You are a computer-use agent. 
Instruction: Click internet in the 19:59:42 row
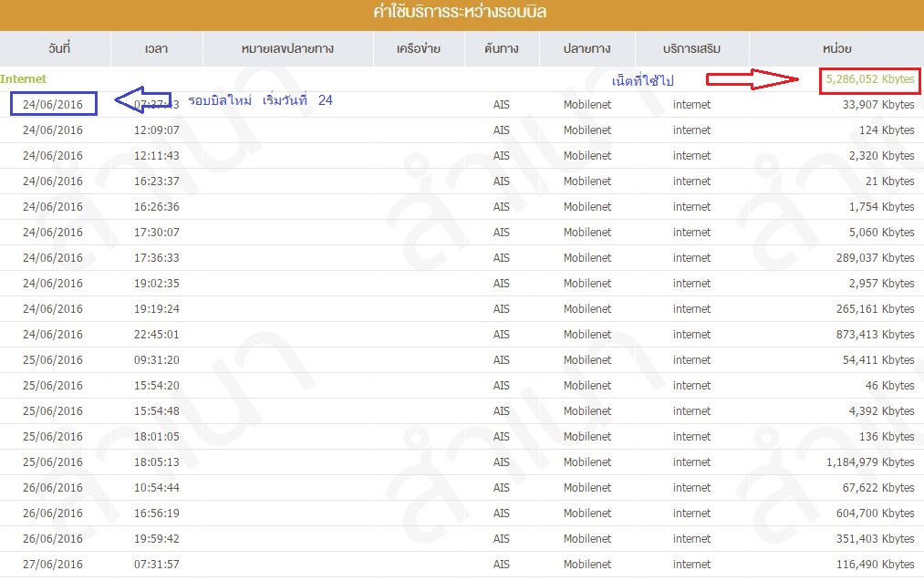691,538
